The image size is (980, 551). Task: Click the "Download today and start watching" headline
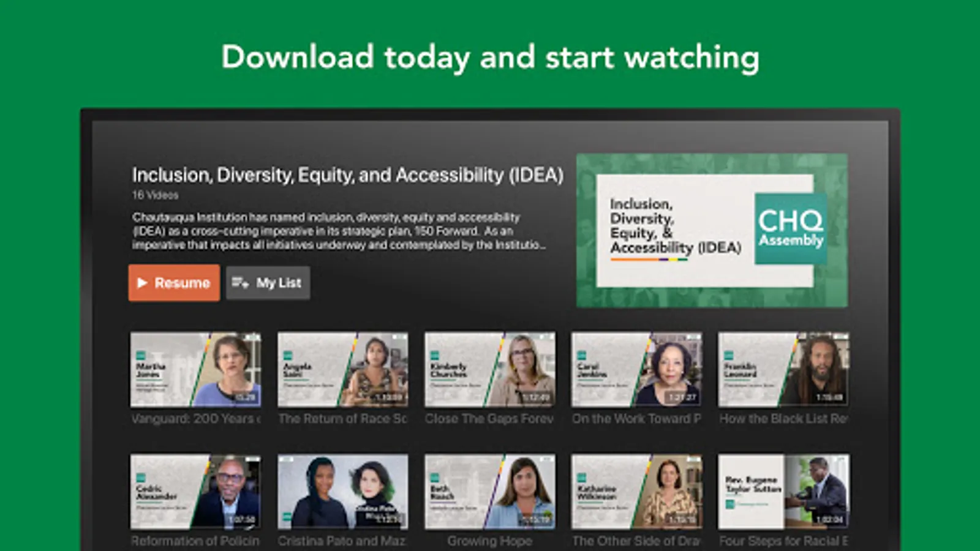coord(490,58)
